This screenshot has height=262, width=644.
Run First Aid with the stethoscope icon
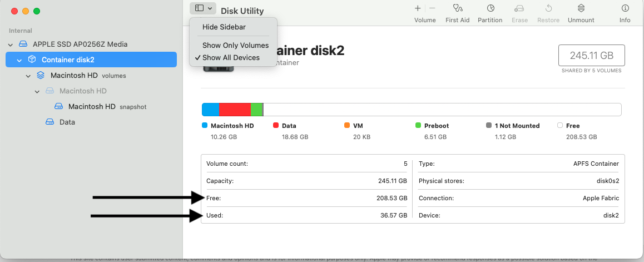coord(458,8)
